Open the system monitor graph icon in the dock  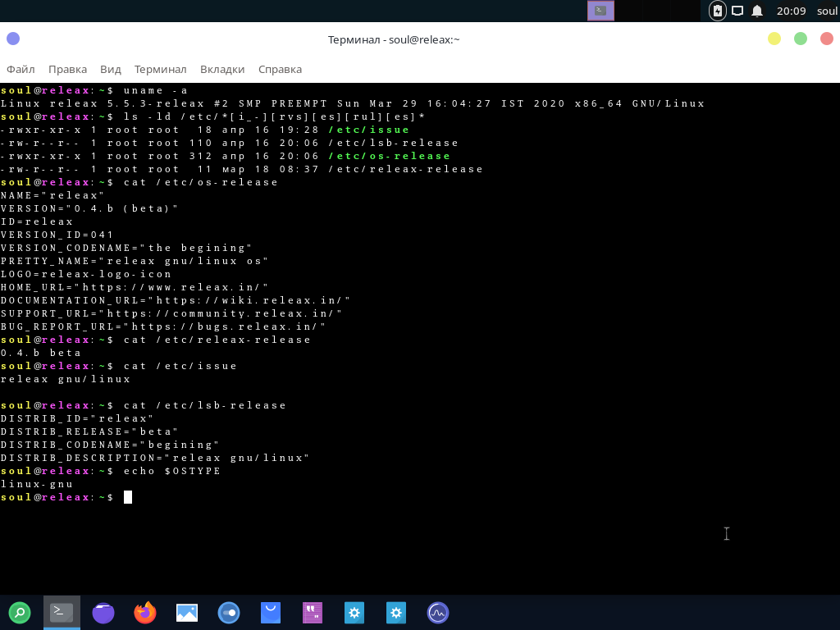coord(438,612)
